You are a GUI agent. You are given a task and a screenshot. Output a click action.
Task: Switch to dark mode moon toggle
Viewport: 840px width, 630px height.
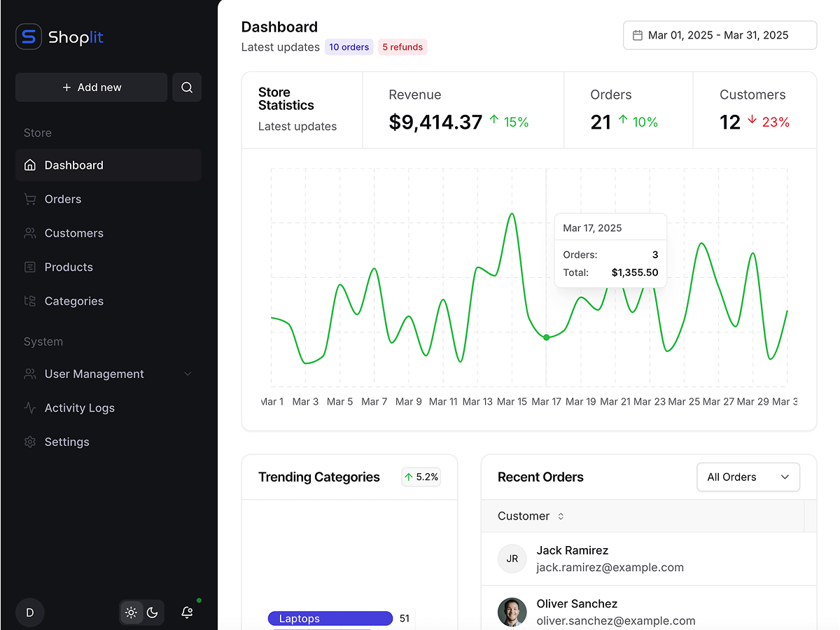153,612
